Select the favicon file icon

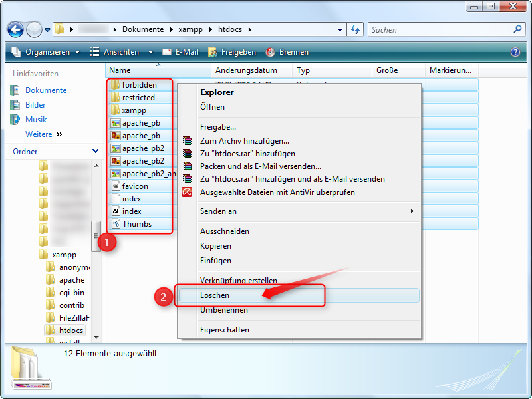(x=116, y=186)
